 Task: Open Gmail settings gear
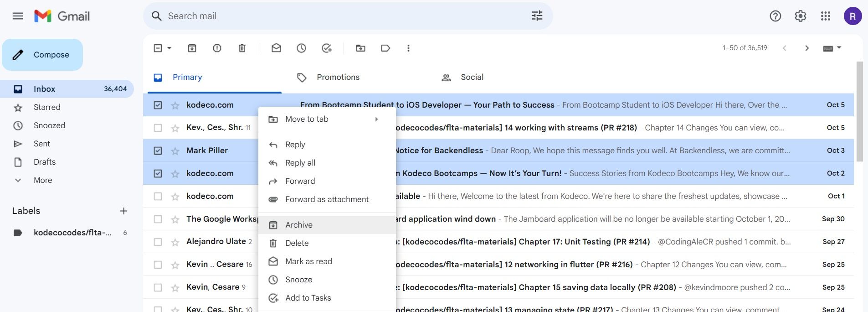(x=800, y=16)
